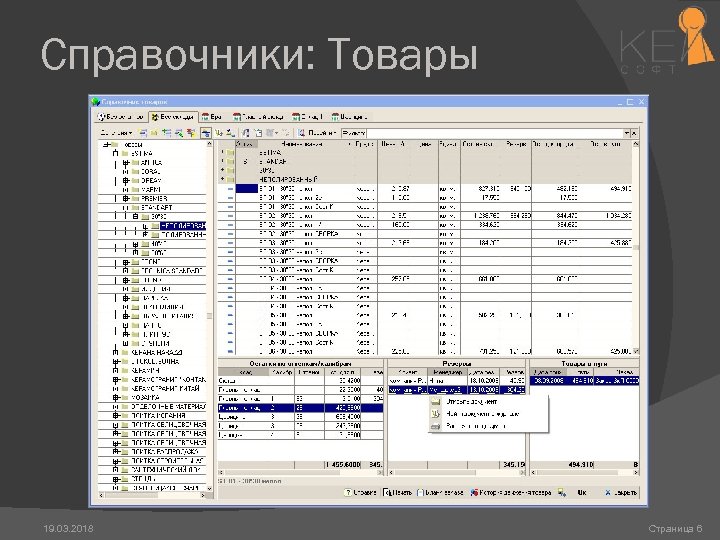Click the PREMIER folder icon in tree

(135, 199)
